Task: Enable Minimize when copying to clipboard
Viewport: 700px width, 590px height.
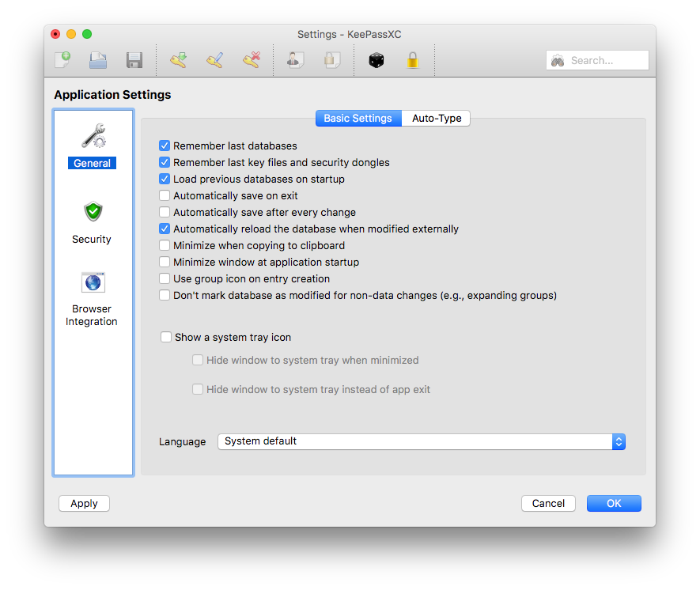Action: [x=165, y=245]
